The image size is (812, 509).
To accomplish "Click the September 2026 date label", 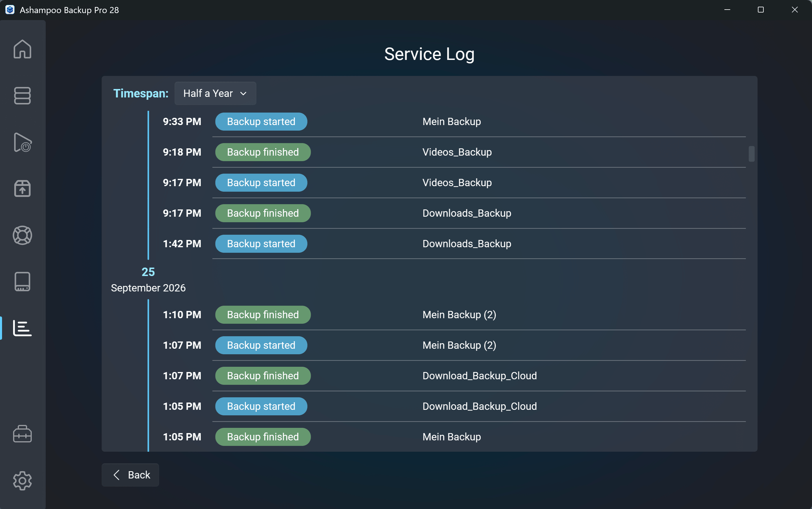I will 148,288.
